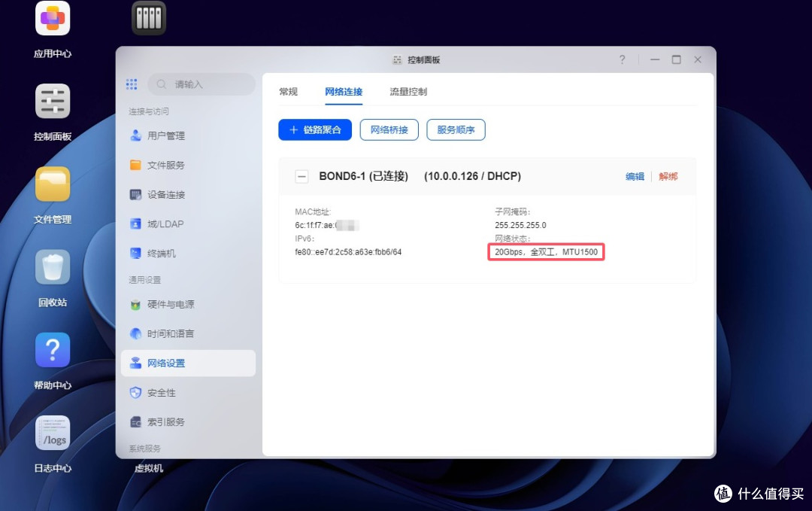Image resolution: width=812 pixels, height=511 pixels.
Task: Open the 帮助中心 question mark icon
Action: 53,350
